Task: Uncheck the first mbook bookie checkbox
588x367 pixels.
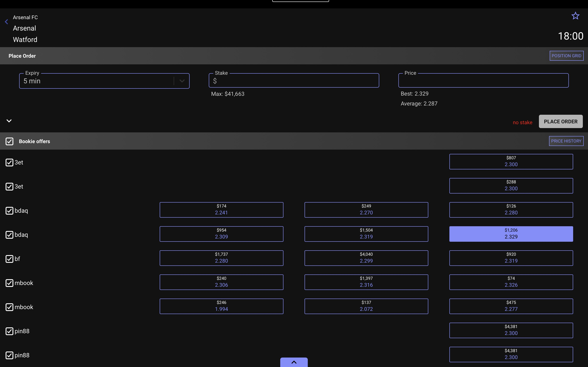Action: [x=9, y=283]
